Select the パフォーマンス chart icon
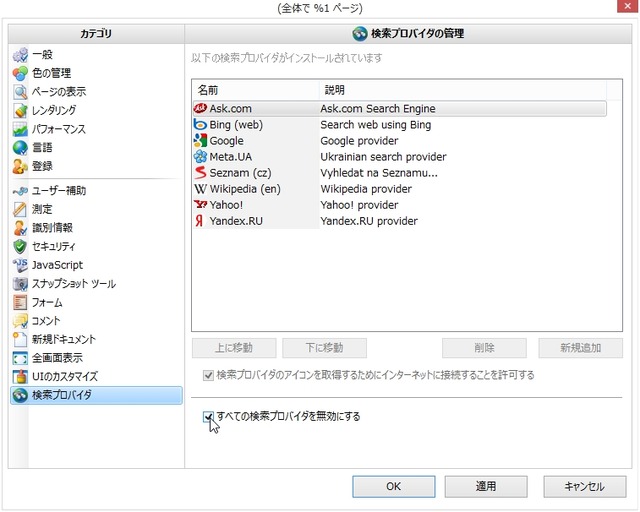The image size is (640, 512). 20,129
